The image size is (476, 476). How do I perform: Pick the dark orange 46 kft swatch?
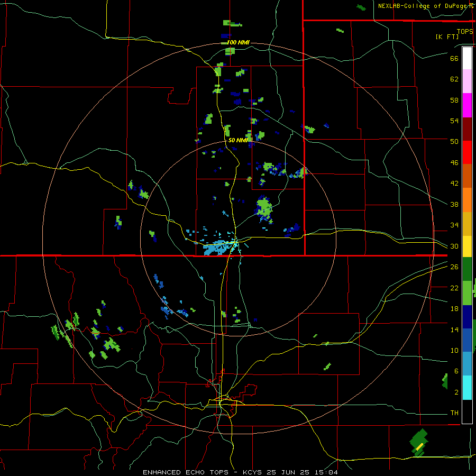[x=467, y=176]
